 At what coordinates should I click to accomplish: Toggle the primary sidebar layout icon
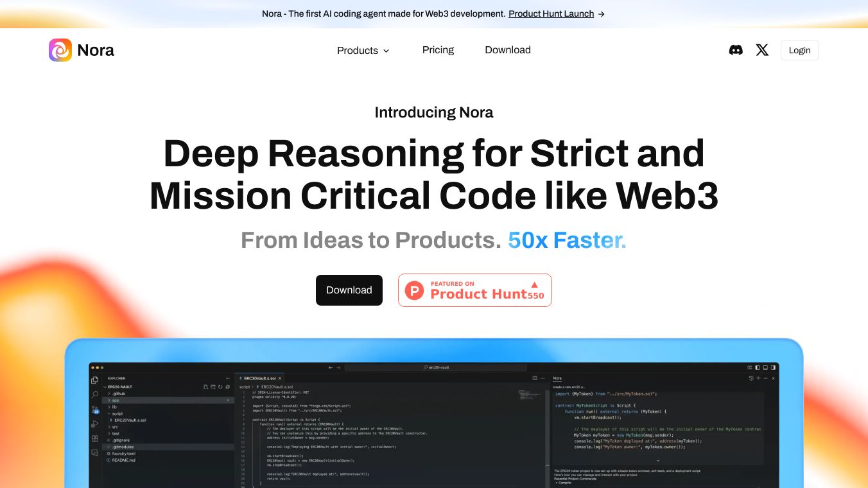pyautogui.click(x=758, y=368)
